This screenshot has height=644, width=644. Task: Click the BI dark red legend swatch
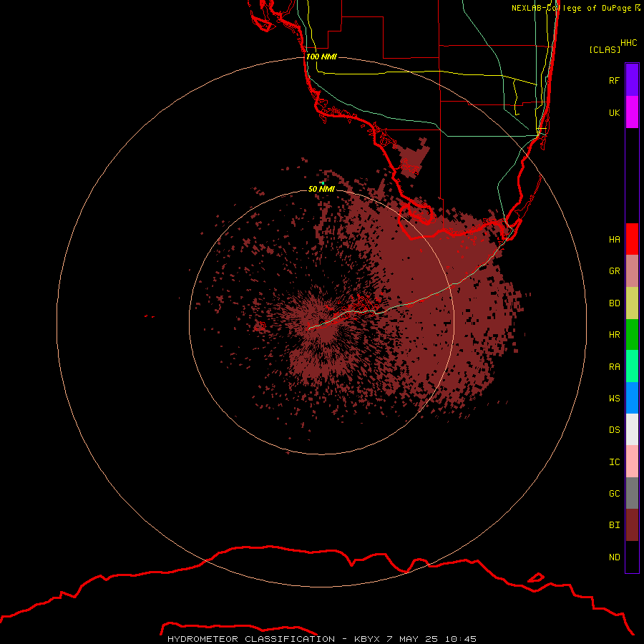click(632, 525)
